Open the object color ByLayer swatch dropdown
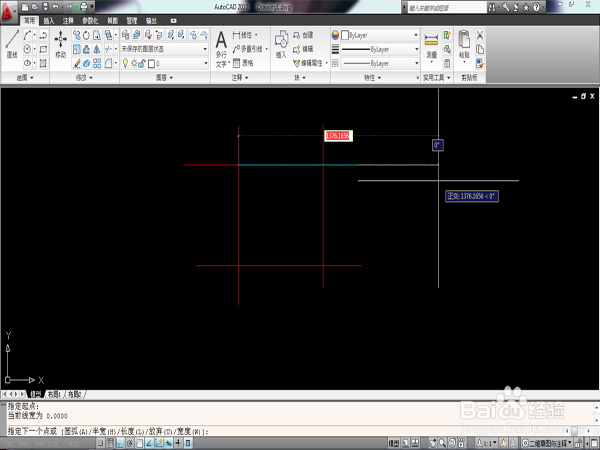The width and height of the screenshot is (600, 450). tap(380, 35)
